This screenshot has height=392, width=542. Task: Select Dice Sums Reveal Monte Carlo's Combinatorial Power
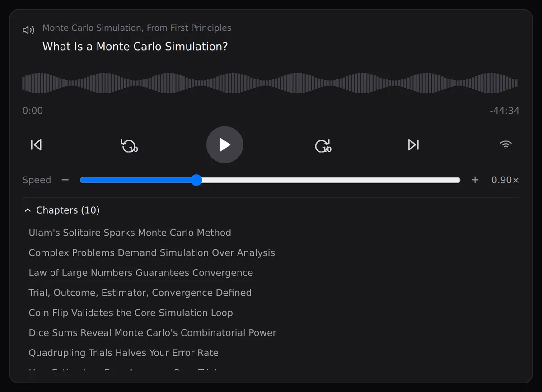(153, 333)
